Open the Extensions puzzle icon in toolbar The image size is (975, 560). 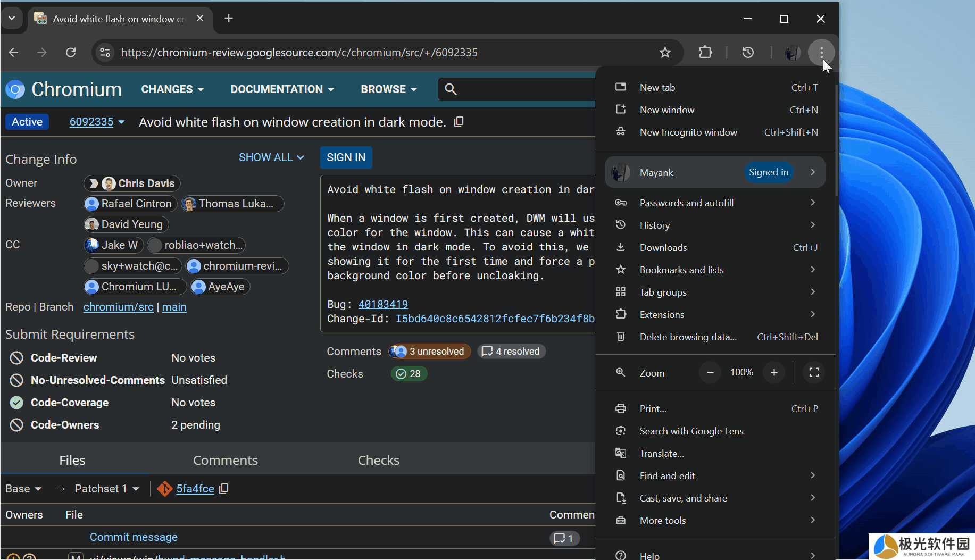(705, 52)
